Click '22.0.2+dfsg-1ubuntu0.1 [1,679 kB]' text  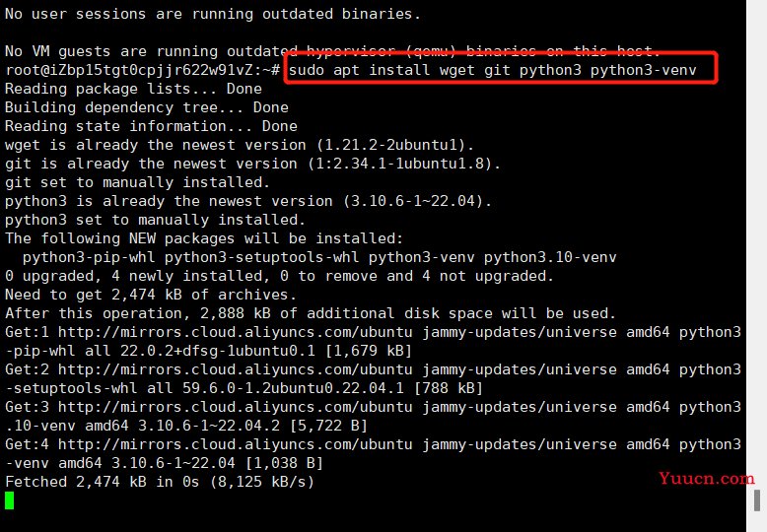tap(266, 351)
